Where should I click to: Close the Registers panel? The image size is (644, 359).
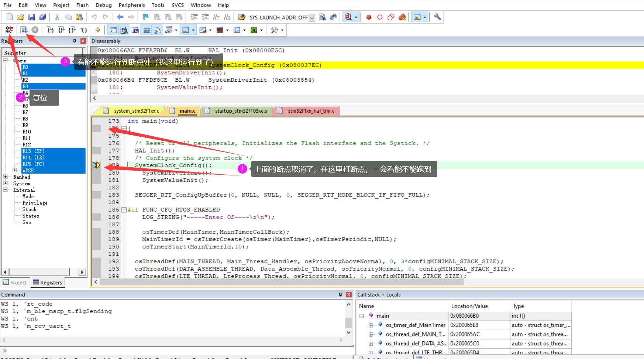tap(83, 41)
